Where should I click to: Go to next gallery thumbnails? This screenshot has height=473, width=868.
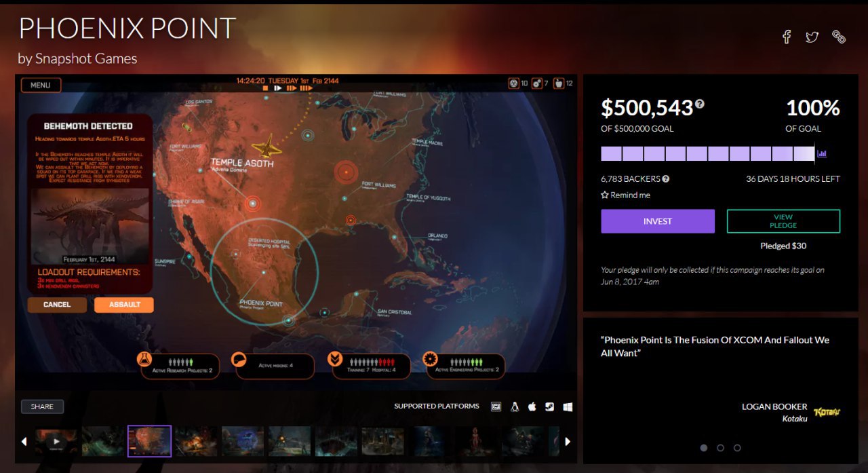(x=568, y=441)
